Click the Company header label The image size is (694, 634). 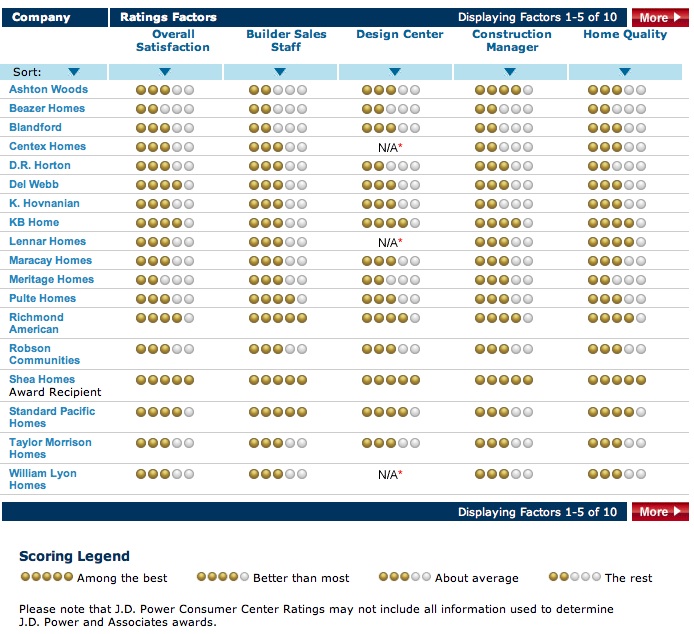tap(41, 17)
